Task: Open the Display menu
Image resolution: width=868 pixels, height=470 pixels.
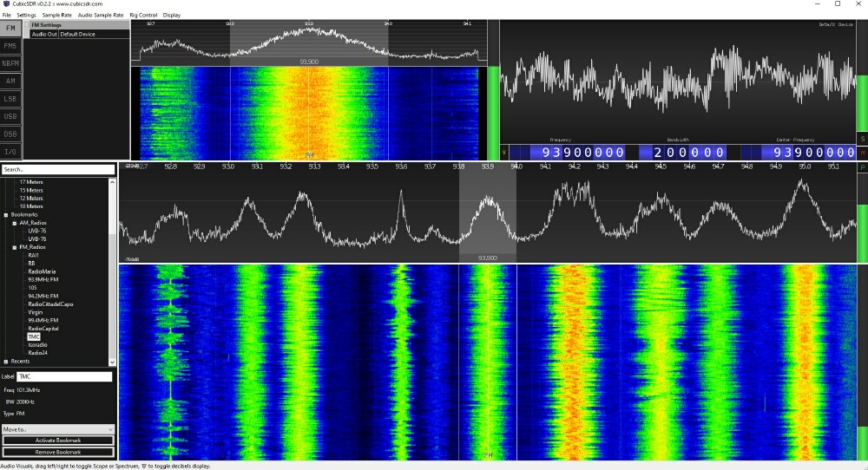Action: [x=172, y=15]
